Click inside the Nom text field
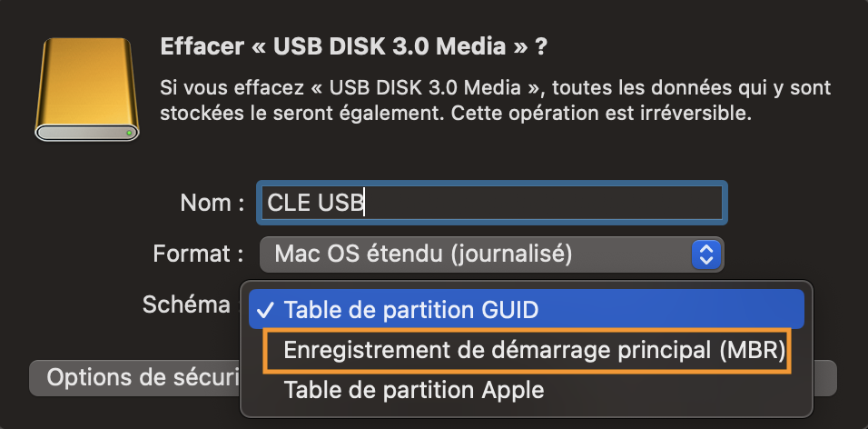Screen dimensions: 868x429 (545, 203)
